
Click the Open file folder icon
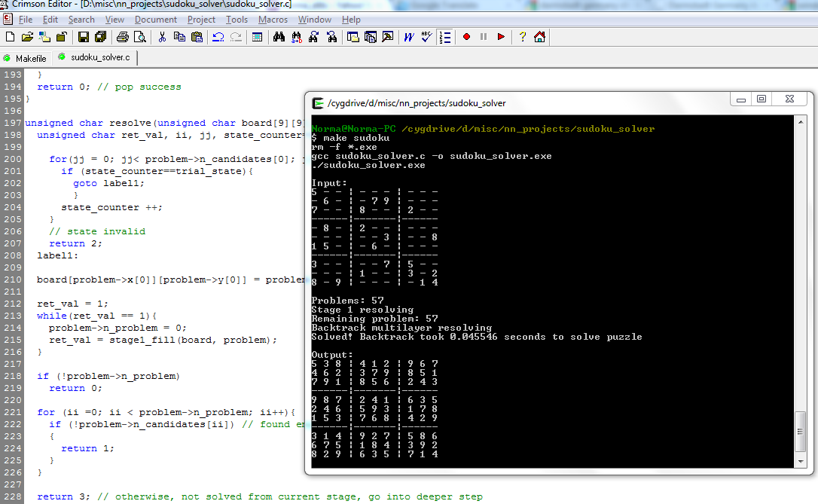[27, 37]
